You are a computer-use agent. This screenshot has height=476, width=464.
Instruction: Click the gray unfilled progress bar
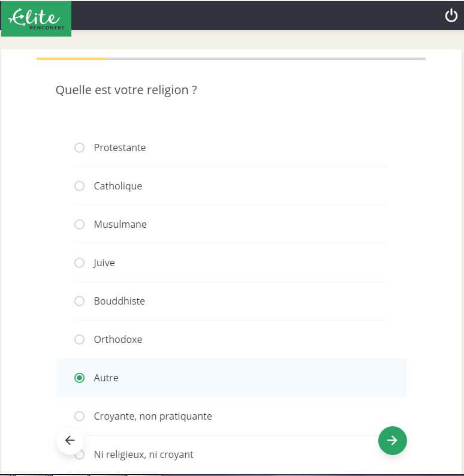tap(266, 59)
